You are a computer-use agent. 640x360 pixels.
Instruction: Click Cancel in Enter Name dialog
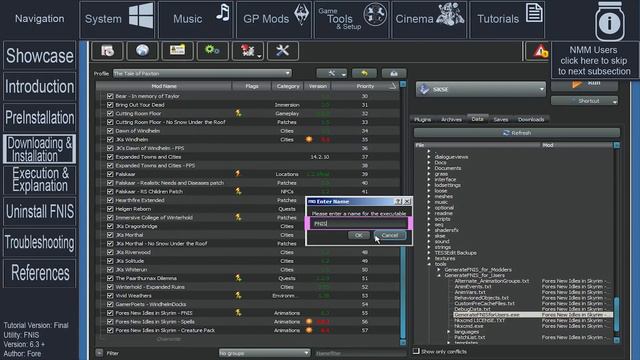coord(390,235)
